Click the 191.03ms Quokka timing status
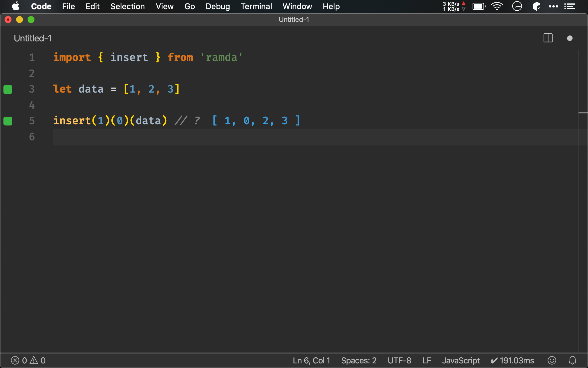Screen dimensions: 588x368 point(512,361)
